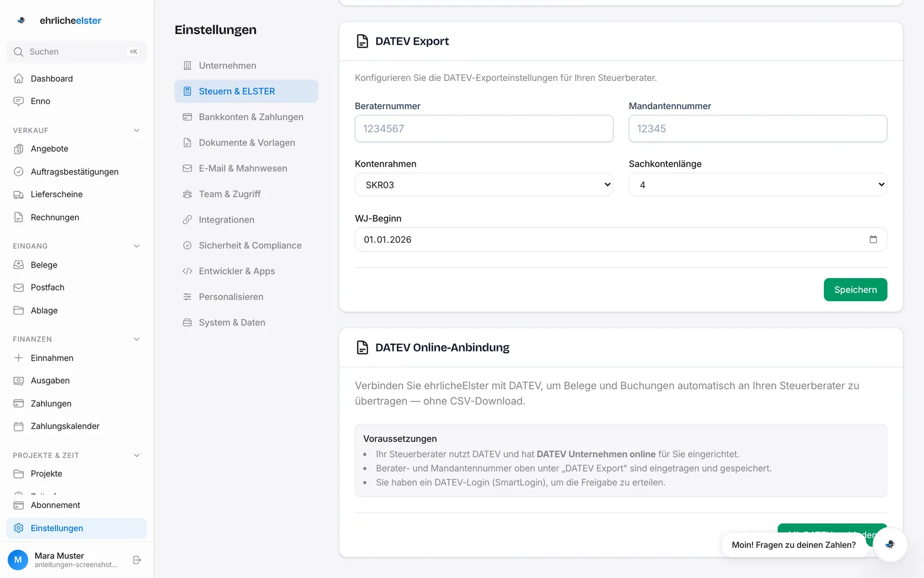Viewport: 924px width, 578px height.
Task: Collapse the EINGANG section
Action: tap(137, 246)
